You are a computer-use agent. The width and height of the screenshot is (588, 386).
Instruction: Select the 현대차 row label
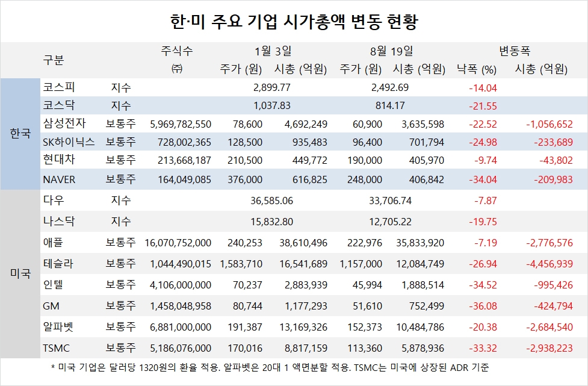point(59,160)
